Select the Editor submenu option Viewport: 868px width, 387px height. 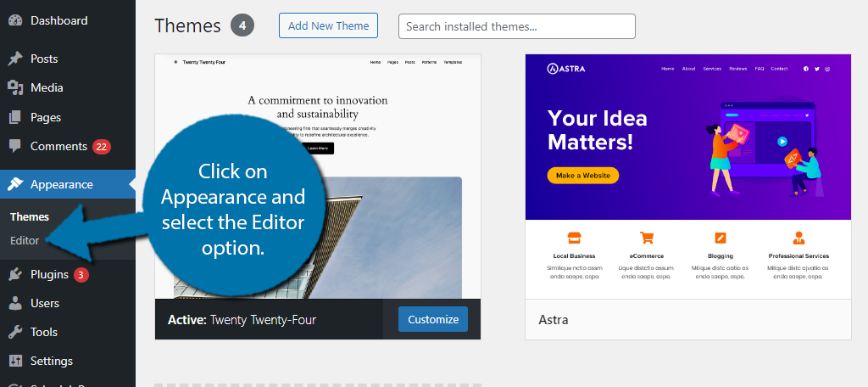[25, 241]
